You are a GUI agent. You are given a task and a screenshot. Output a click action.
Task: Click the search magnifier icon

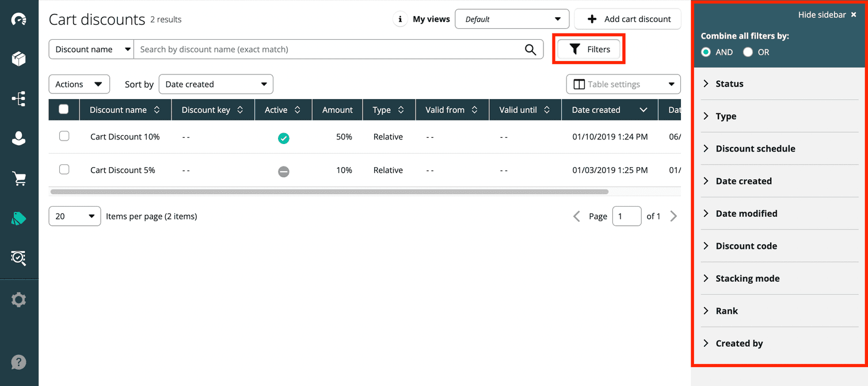pyautogui.click(x=530, y=50)
